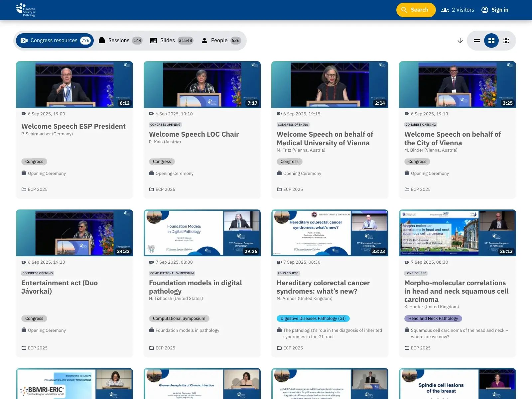Switch to list view layout
This screenshot has height=399, width=532.
[477, 41]
